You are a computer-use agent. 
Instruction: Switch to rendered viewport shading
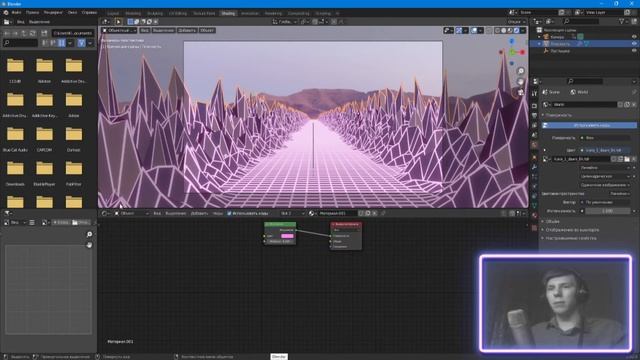(x=516, y=30)
